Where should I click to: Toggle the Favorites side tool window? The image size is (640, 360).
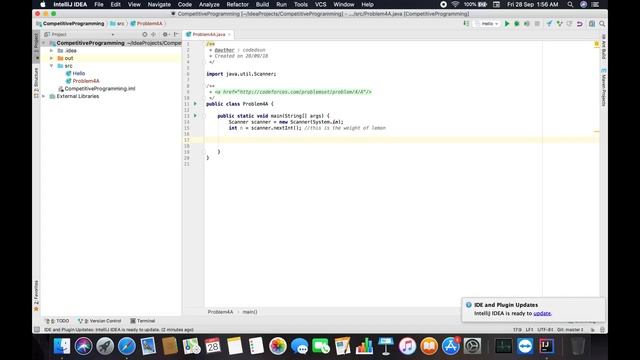(x=36, y=295)
